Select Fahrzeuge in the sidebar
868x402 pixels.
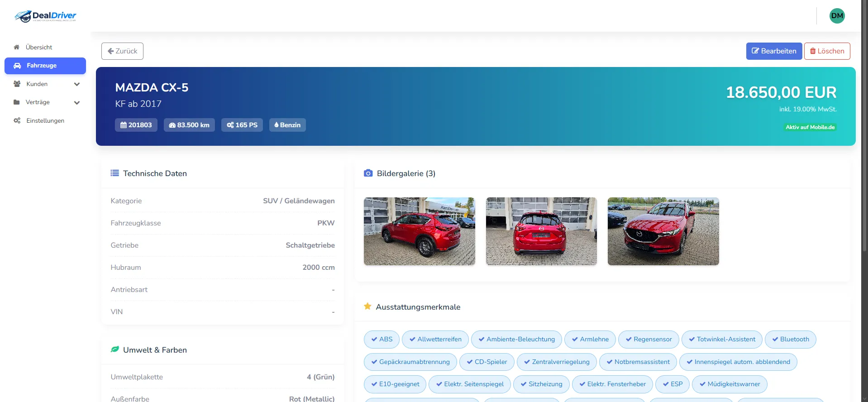click(x=45, y=66)
